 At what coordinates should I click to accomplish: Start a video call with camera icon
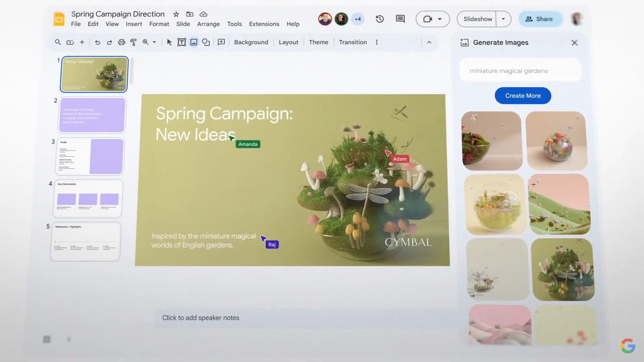click(x=428, y=19)
